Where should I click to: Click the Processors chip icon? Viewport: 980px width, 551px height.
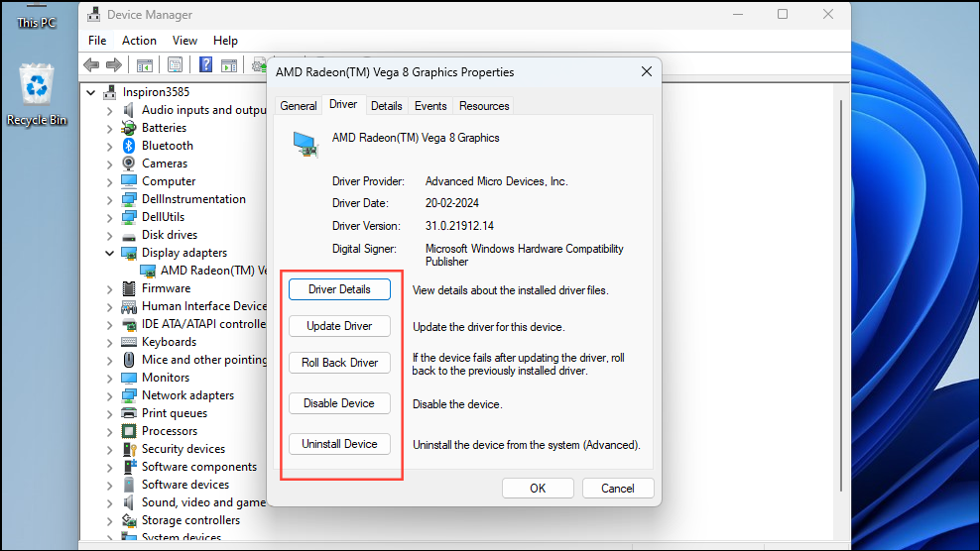click(x=129, y=431)
